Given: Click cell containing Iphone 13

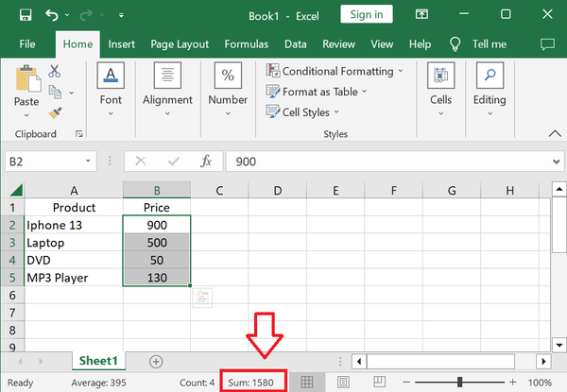Looking at the screenshot, I should pos(74,225).
